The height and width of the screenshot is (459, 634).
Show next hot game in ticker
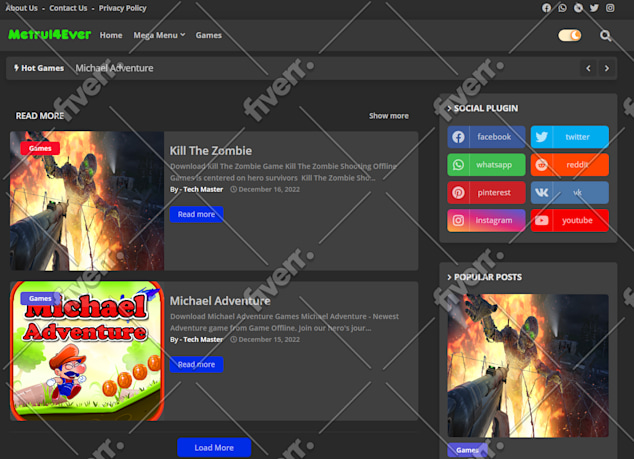[607, 68]
